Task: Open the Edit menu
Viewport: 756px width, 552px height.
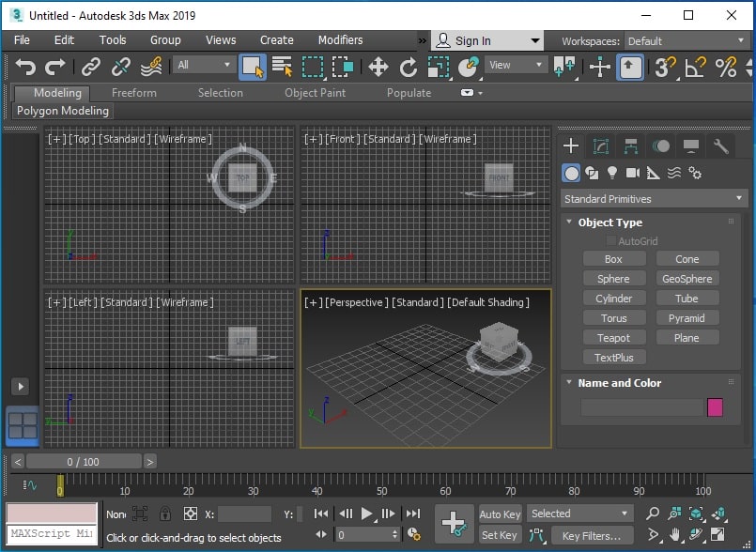Action: pyautogui.click(x=64, y=40)
